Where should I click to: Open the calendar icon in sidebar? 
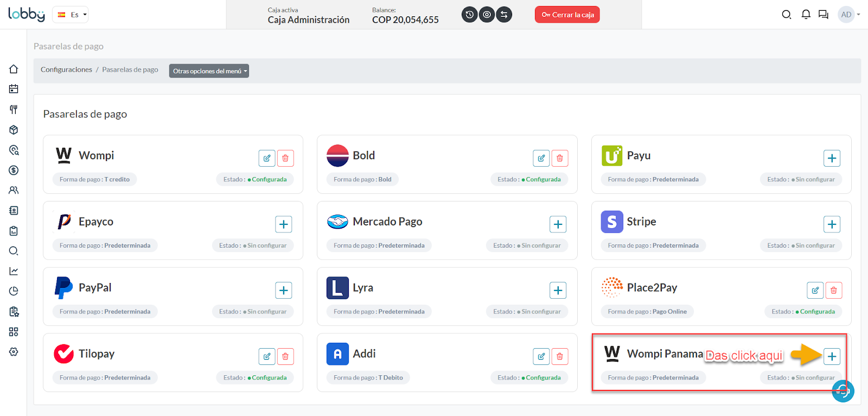[14, 89]
